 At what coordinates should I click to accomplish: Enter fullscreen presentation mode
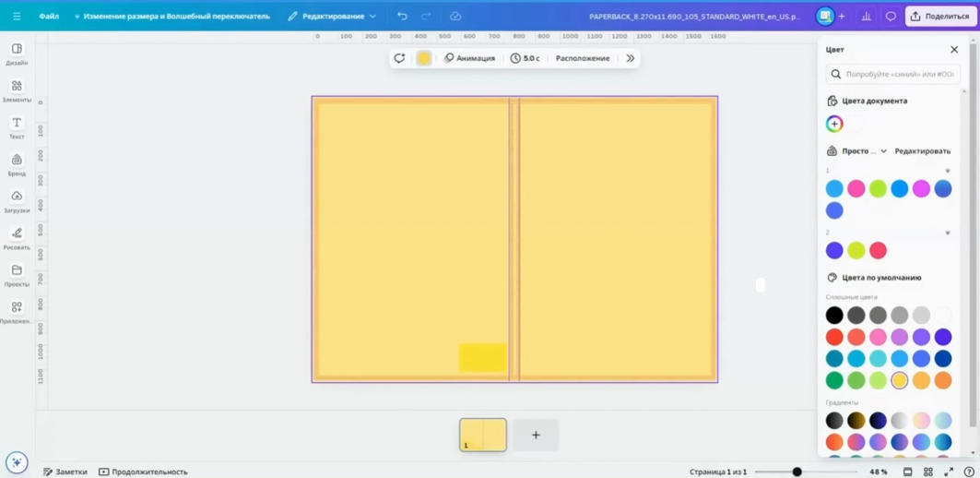949,472
